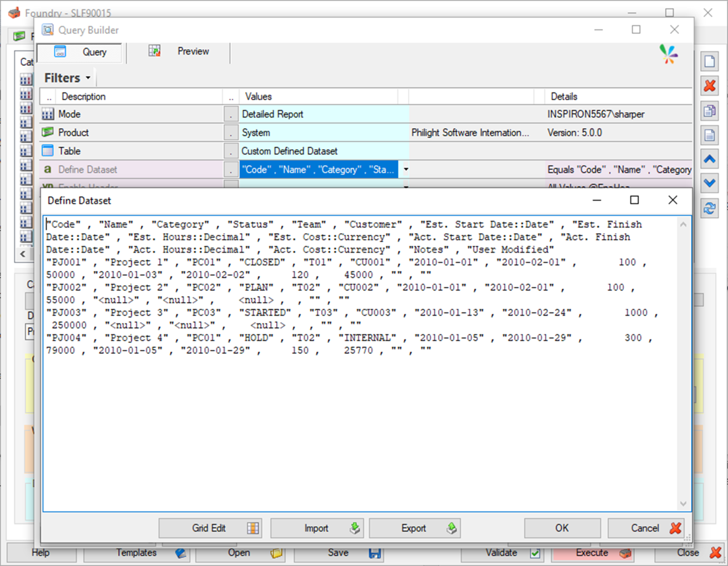Viewport: 728px width, 566px height.
Task: Click the new document icon in right sidebar
Action: 710,62
